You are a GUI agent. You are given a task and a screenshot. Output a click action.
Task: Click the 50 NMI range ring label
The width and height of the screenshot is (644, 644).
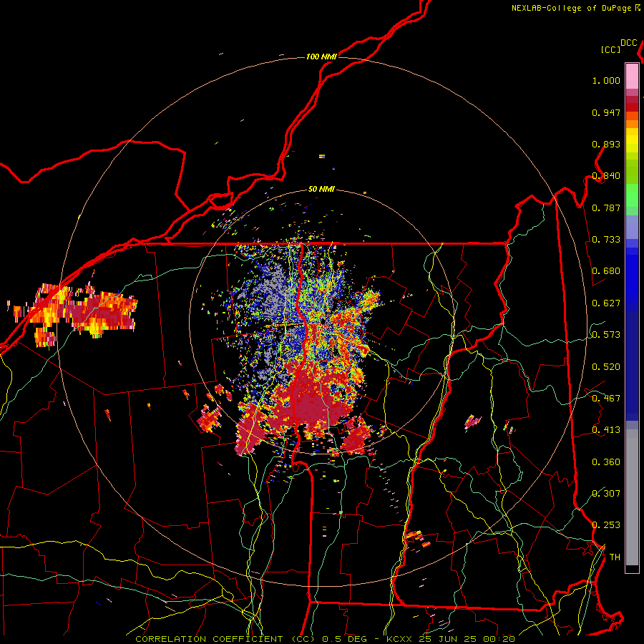(321, 189)
